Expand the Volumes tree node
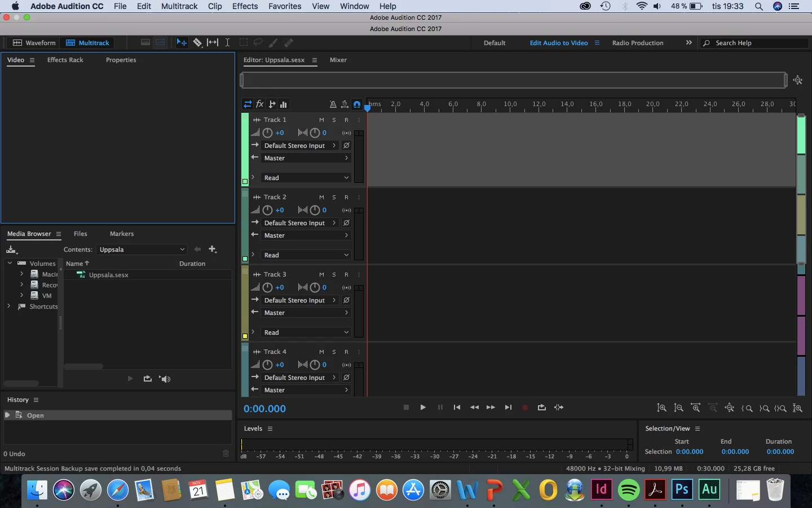 (x=10, y=263)
